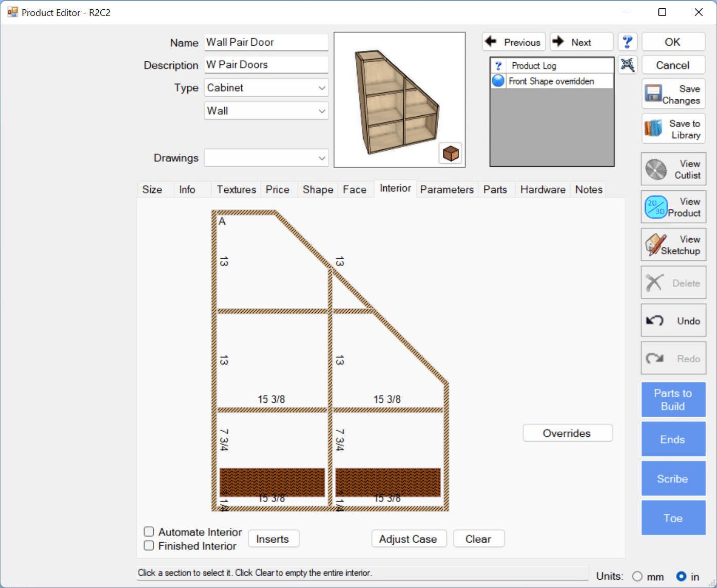Image resolution: width=717 pixels, height=588 pixels.
Task: Open the Hardware tab
Action: [x=542, y=189]
